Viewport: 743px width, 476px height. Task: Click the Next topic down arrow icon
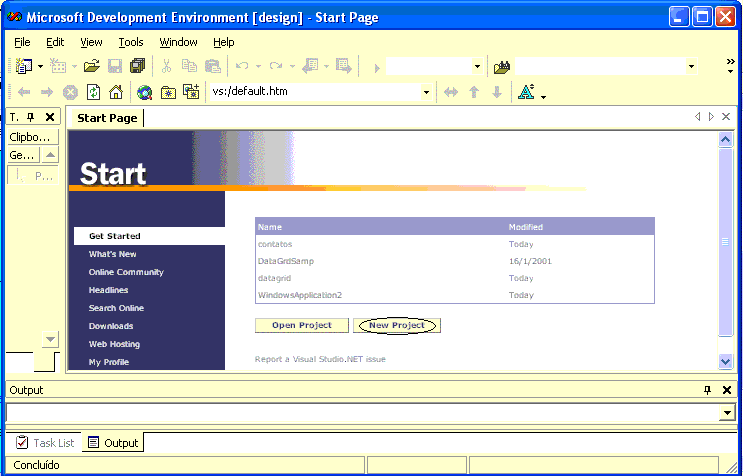(x=497, y=92)
